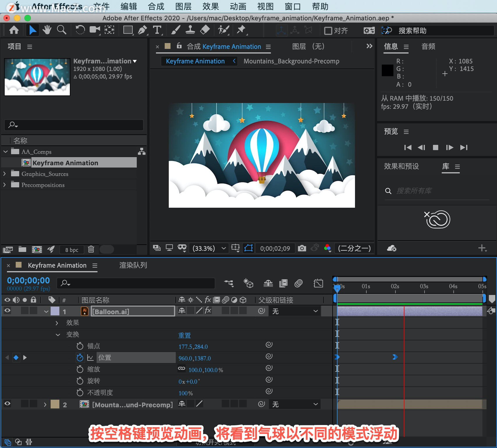497x448 pixels.
Task: Select the Pen tool
Action: (x=142, y=30)
